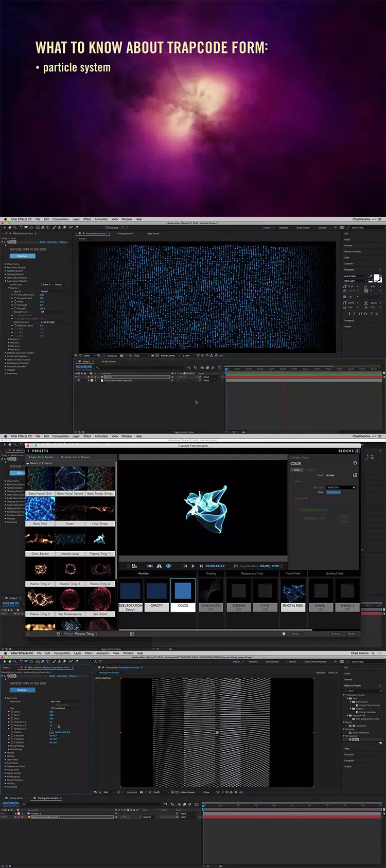Select the SIZE/ROTATION block
Image resolution: width=386 pixels, height=868 pixels.
(x=130, y=595)
